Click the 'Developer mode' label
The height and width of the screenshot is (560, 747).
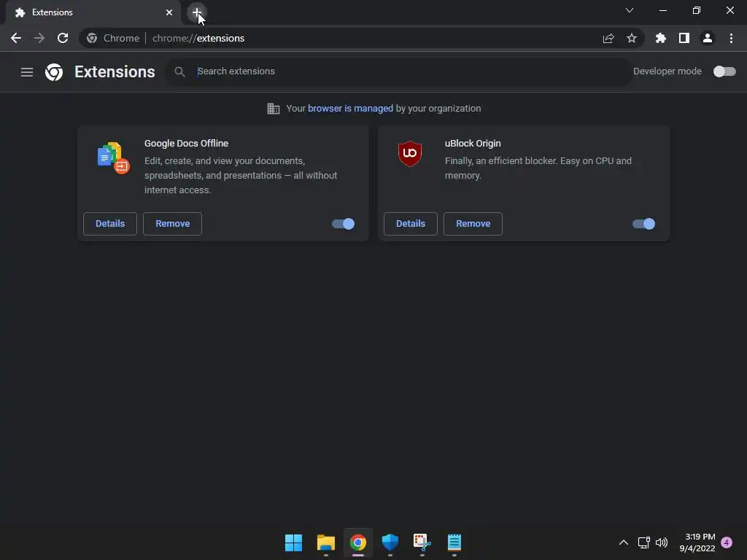coord(667,71)
